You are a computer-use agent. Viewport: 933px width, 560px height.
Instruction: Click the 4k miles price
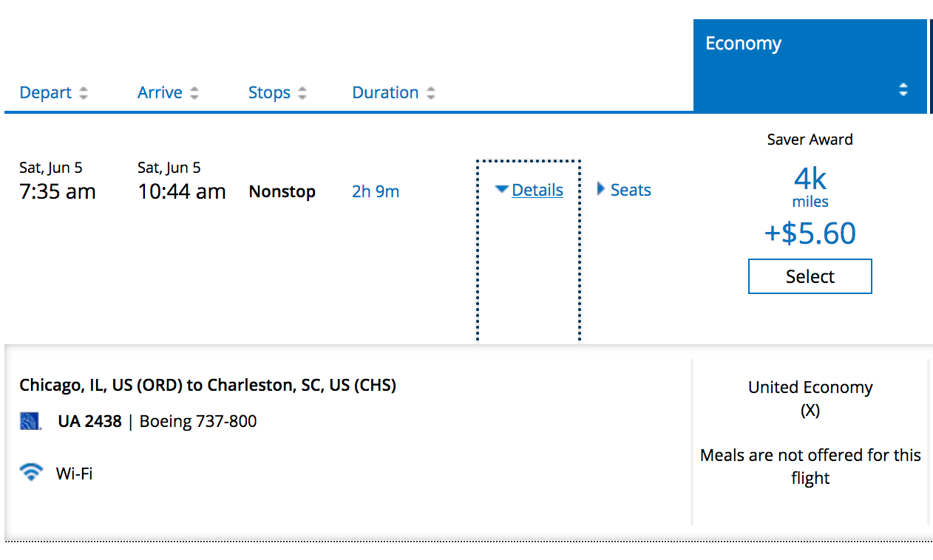tap(810, 185)
